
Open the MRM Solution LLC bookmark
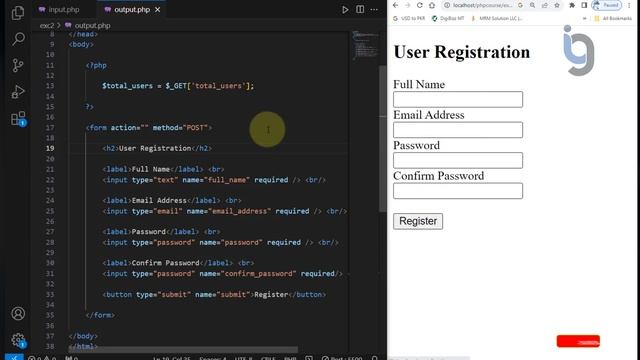[x=496, y=18]
